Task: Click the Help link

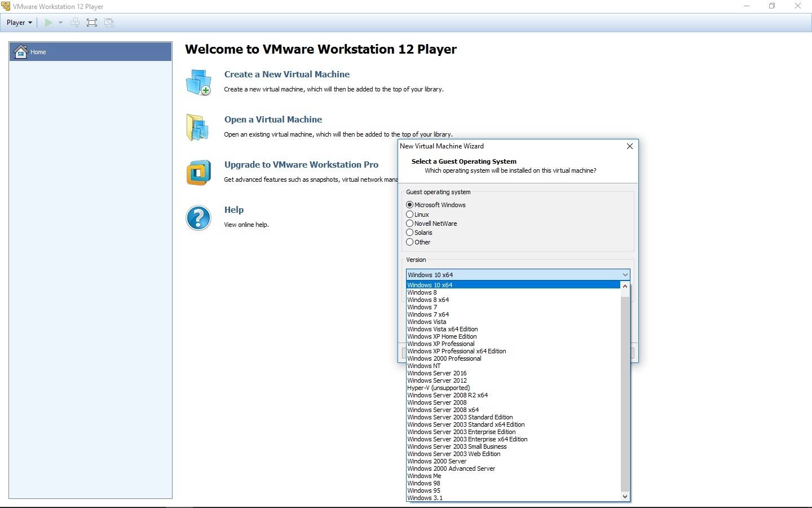Action: point(234,210)
